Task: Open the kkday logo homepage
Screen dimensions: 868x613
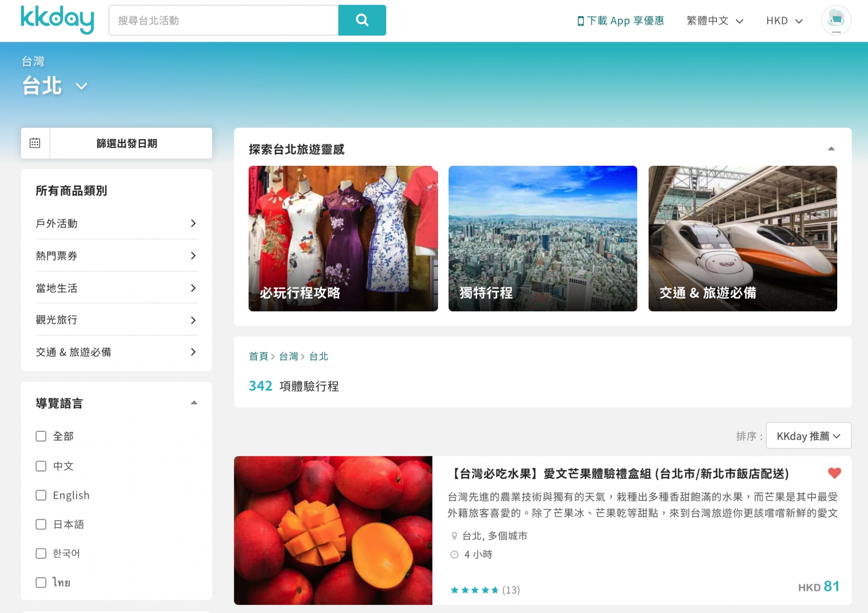Action: [x=57, y=20]
